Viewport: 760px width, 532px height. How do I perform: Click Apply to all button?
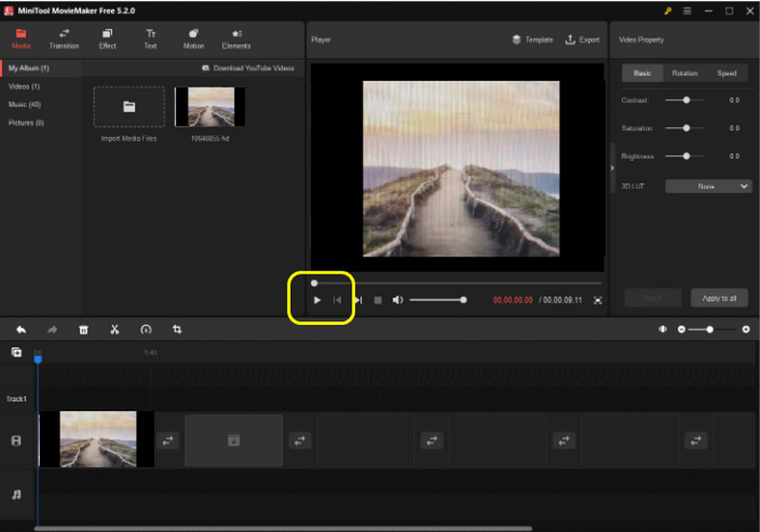[719, 298]
